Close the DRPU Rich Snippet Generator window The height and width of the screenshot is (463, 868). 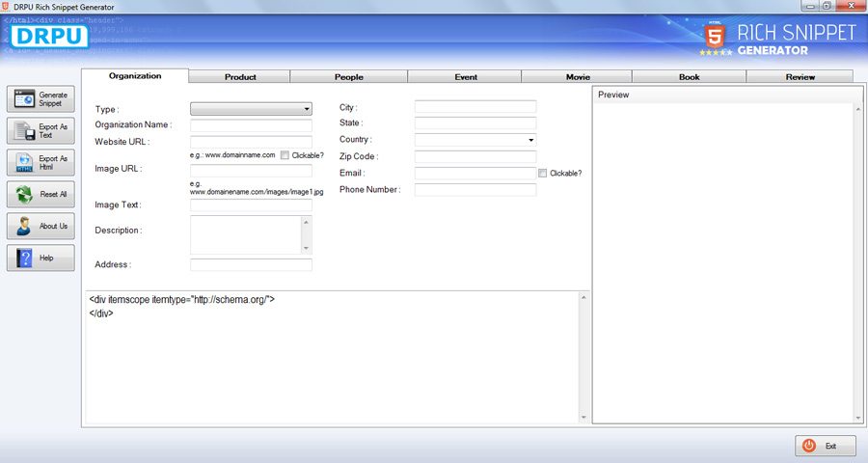pyautogui.click(x=852, y=6)
